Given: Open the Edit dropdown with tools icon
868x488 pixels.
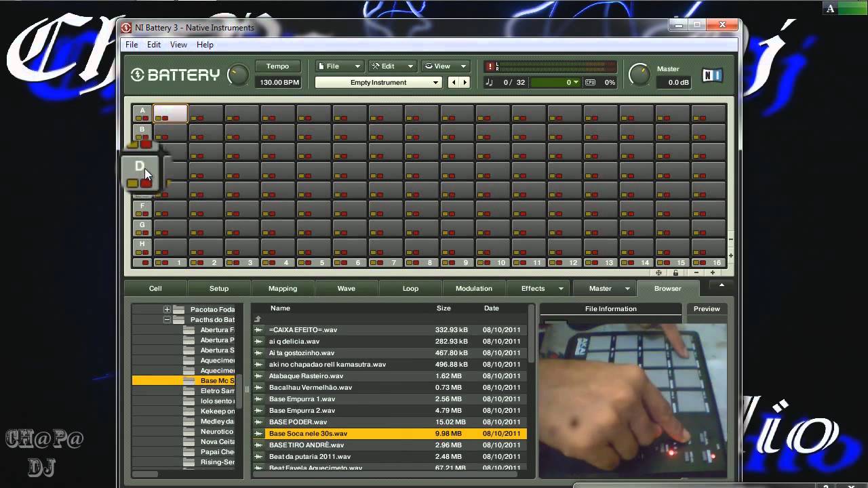Looking at the screenshot, I should [x=392, y=66].
